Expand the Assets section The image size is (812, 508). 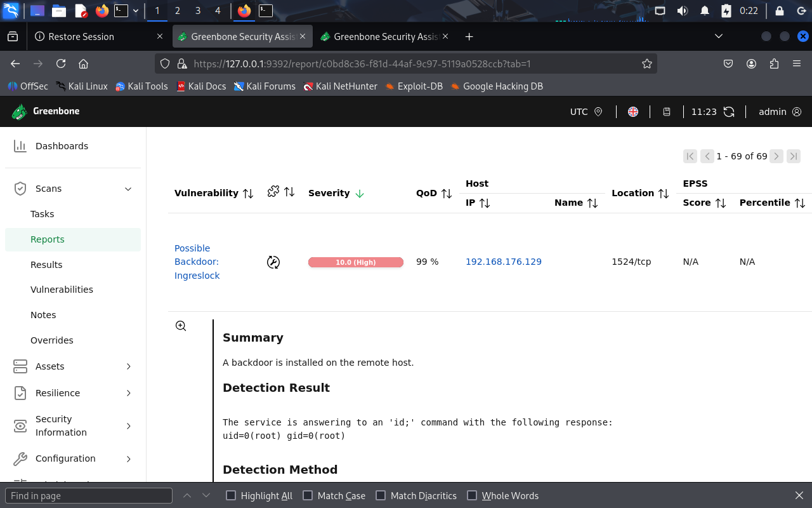[x=128, y=366]
